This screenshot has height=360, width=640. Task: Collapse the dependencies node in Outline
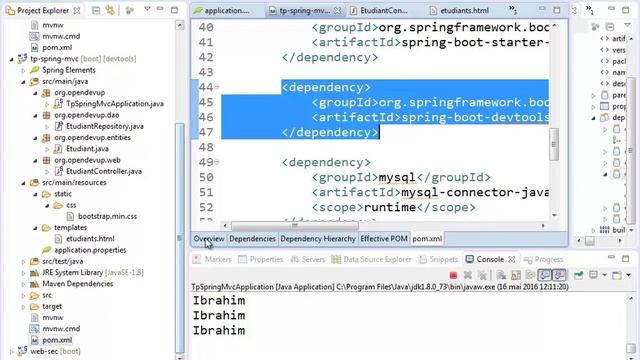[x=594, y=118]
